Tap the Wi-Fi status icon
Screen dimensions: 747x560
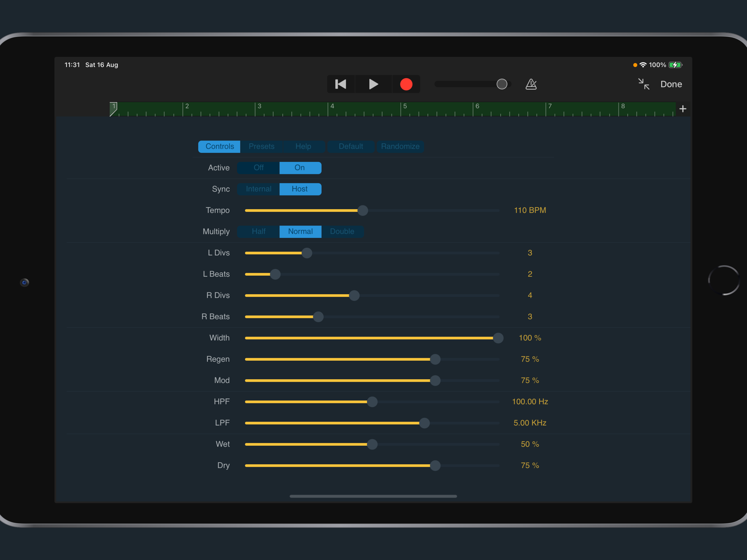[643, 65]
